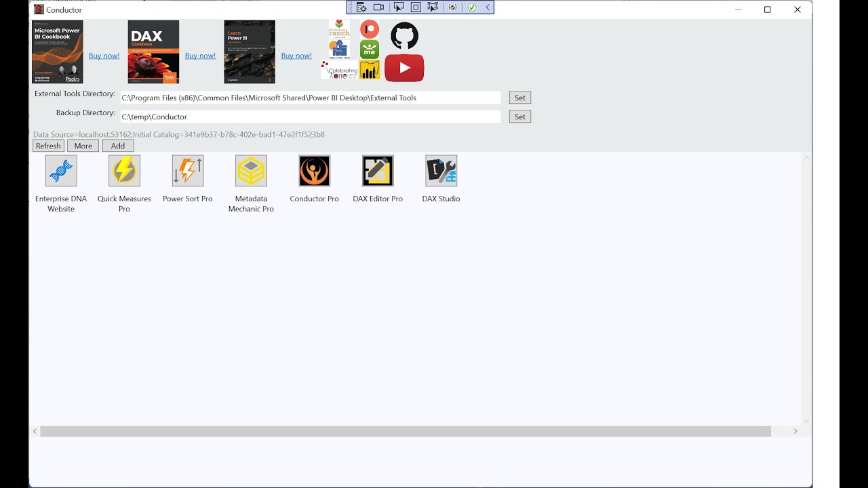The image size is (868, 488).
Task: Click the vertical scrollbar up arrow
Action: [x=807, y=158]
